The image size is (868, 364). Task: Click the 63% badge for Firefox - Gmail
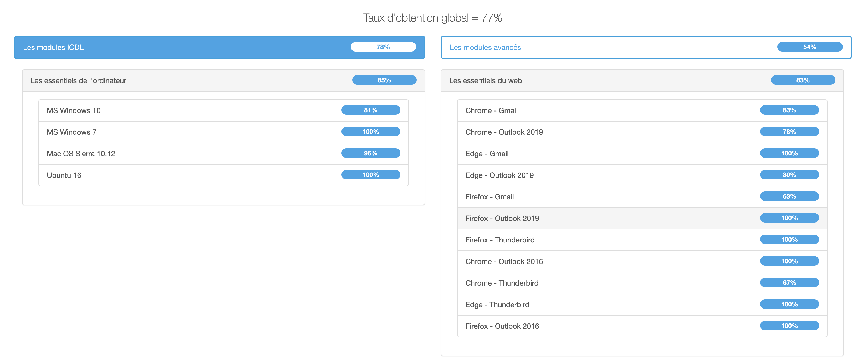click(x=789, y=196)
